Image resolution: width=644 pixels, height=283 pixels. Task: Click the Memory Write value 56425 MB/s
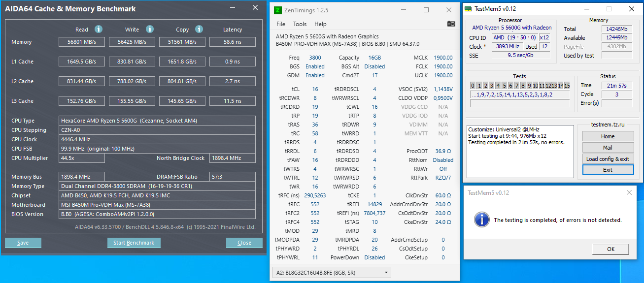(x=132, y=42)
